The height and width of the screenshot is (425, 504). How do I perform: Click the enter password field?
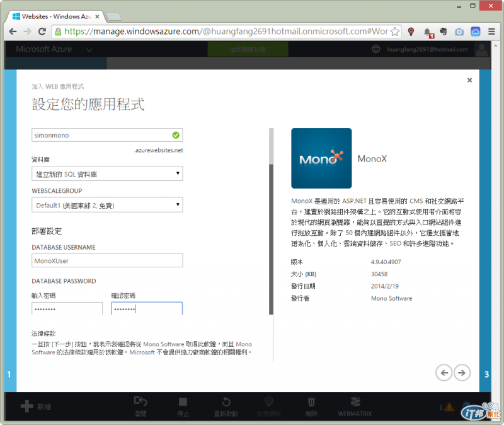67,308
